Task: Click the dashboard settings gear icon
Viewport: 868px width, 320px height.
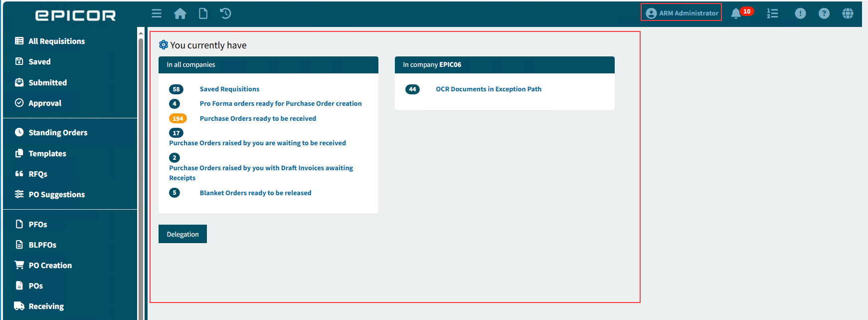Action: pyautogui.click(x=163, y=45)
